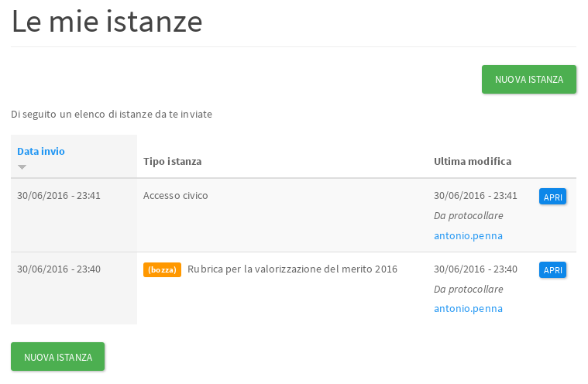Open the Rubrica draft instance with APRI
588x384 pixels.
pos(552,270)
